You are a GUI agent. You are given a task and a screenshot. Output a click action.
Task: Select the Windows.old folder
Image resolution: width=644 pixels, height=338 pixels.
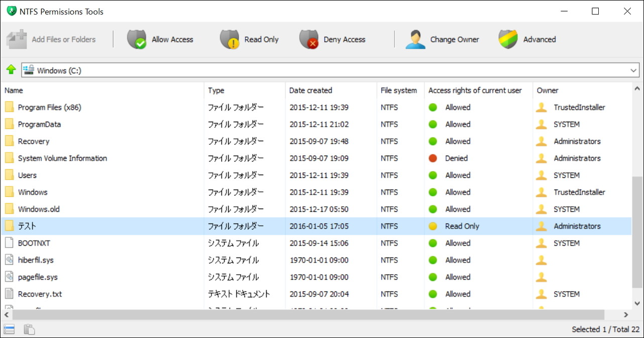pos(39,209)
